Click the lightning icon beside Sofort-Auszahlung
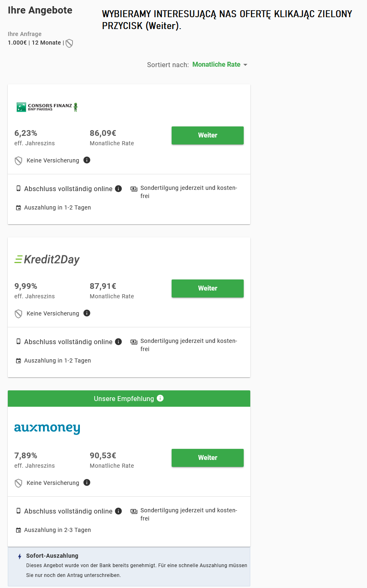 20,556
